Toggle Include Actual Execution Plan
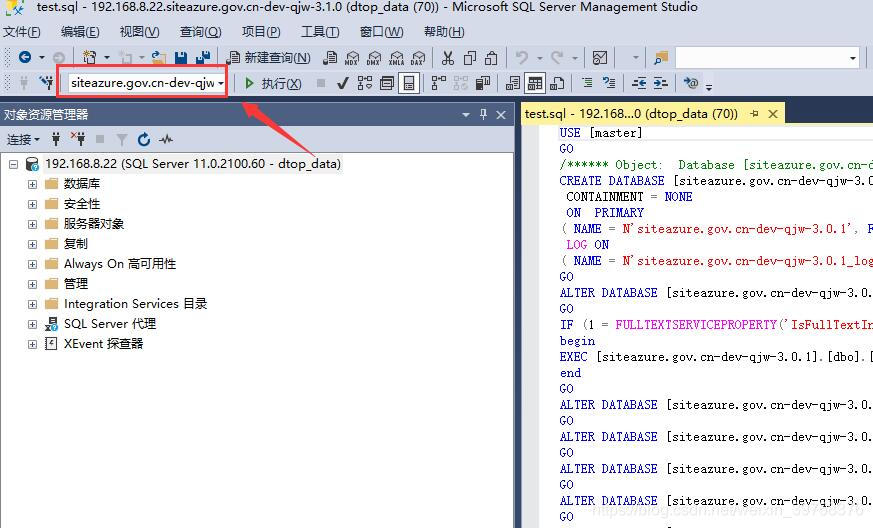 439,84
